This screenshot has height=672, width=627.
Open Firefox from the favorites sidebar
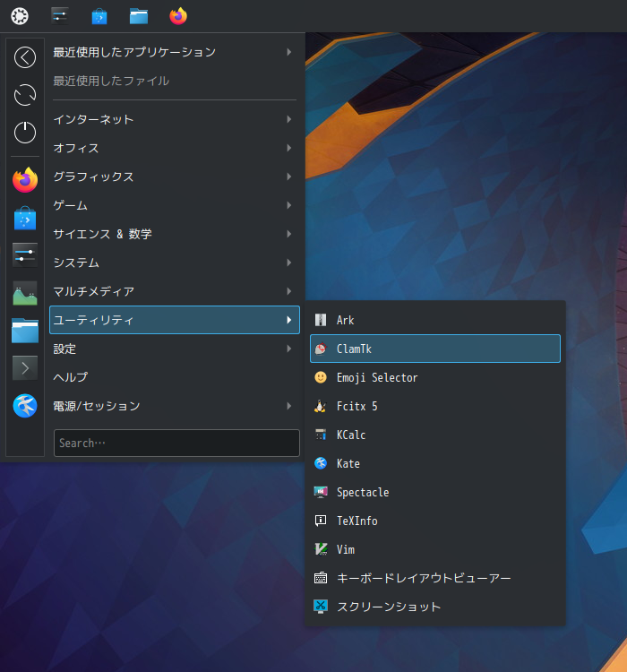pos(25,180)
